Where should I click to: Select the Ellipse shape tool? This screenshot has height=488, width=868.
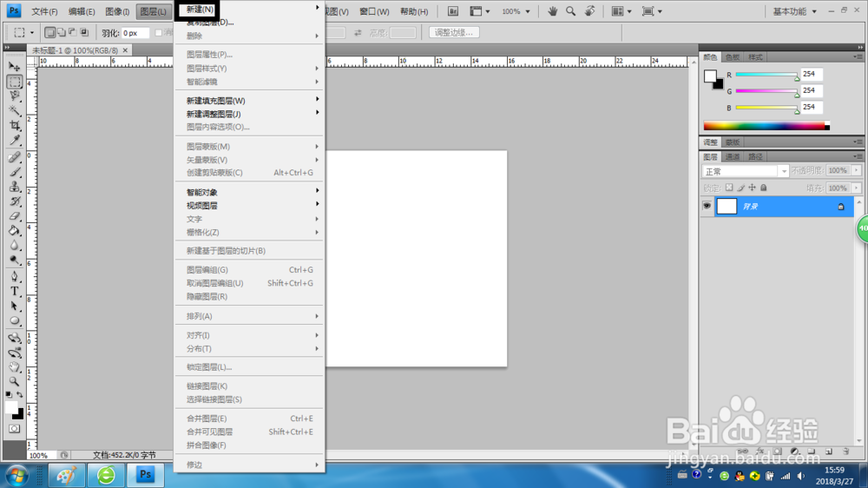pyautogui.click(x=15, y=320)
